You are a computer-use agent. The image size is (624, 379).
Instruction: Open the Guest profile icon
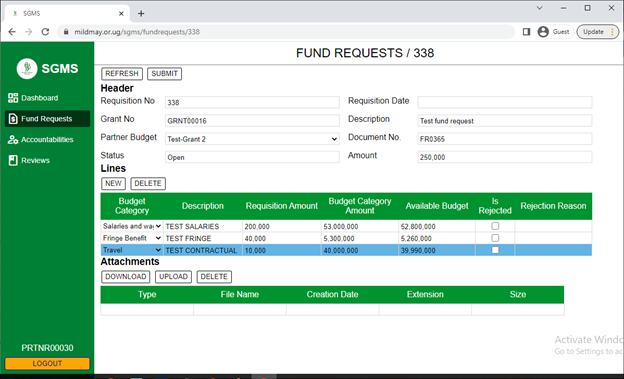pyautogui.click(x=543, y=32)
